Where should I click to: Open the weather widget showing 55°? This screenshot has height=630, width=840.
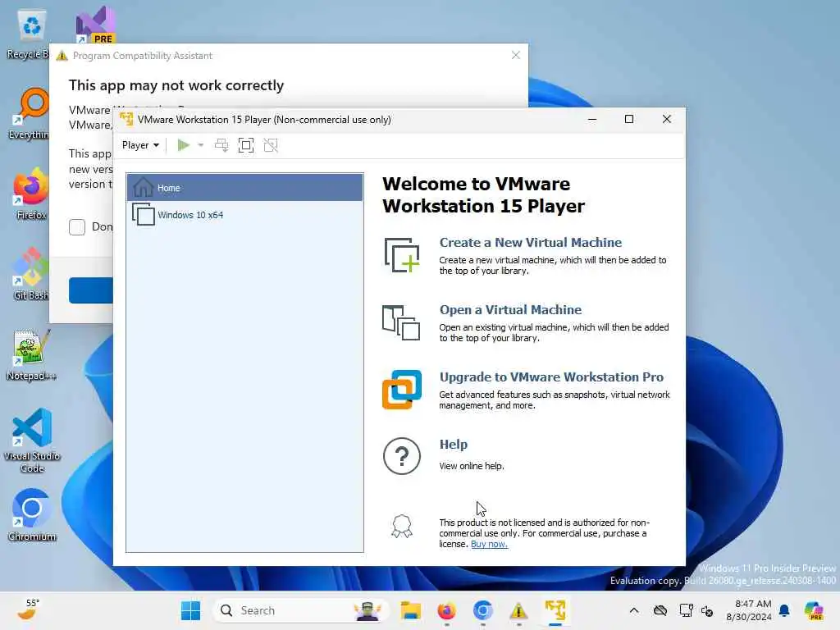[28, 609]
